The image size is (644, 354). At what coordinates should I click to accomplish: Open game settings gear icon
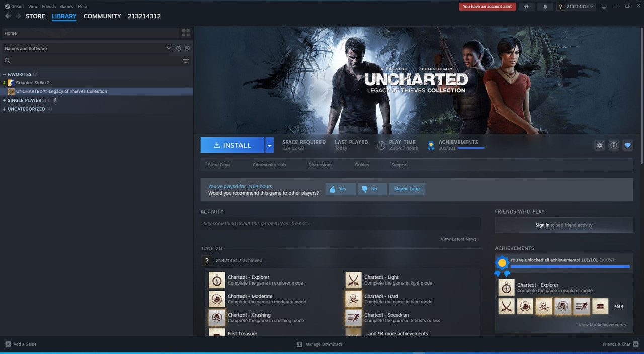pos(599,145)
